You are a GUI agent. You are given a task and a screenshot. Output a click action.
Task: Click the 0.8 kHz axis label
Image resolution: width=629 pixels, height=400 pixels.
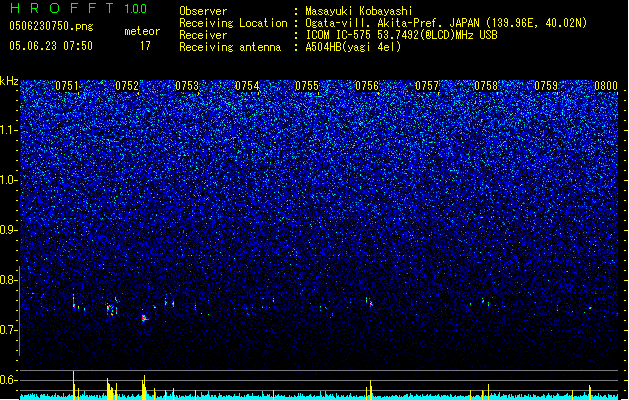tap(8, 280)
